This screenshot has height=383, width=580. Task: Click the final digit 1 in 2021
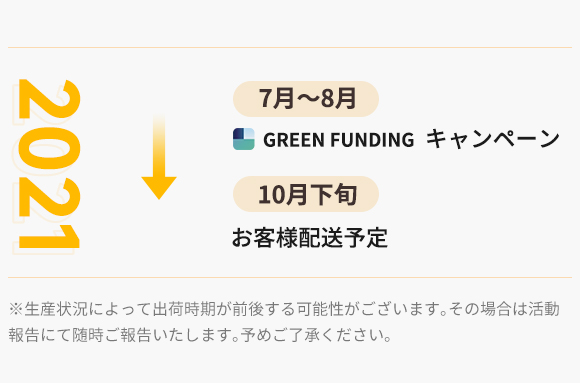(x=49, y=237)
